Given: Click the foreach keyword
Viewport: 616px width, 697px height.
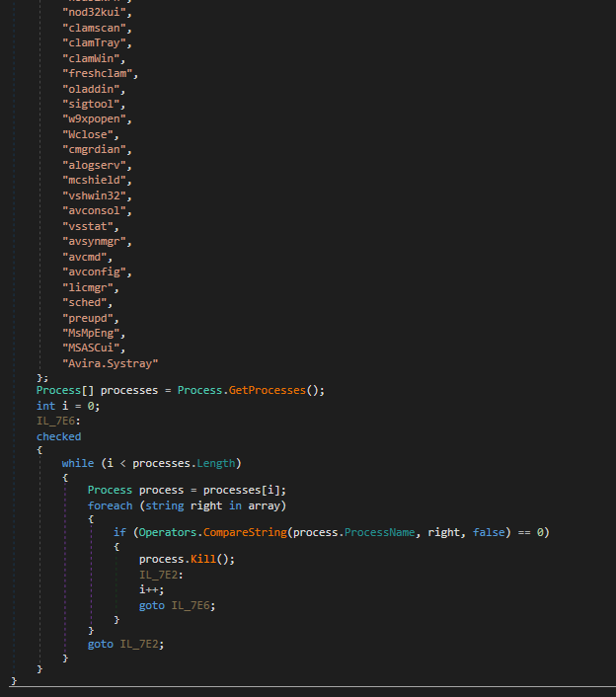Looking at the screenshot, I should [x=110, y=505].
